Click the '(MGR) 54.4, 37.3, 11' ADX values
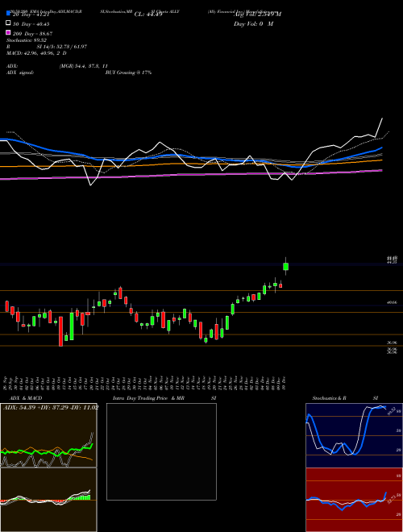This screenshot has height=532, width=403. click(x=84, y=66)
